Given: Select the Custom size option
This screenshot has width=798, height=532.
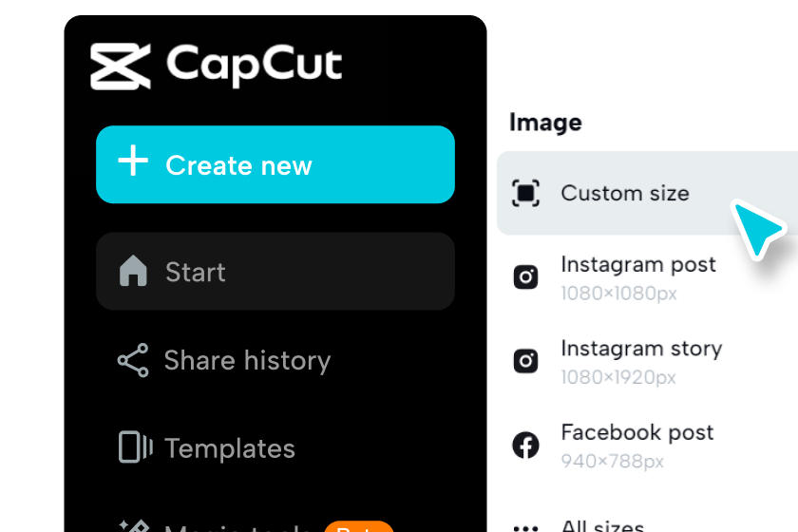Looking at the screenshot, I should 647,193.
